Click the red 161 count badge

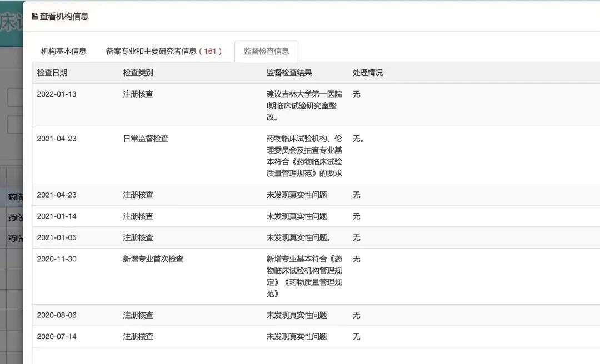coord(210,51)
